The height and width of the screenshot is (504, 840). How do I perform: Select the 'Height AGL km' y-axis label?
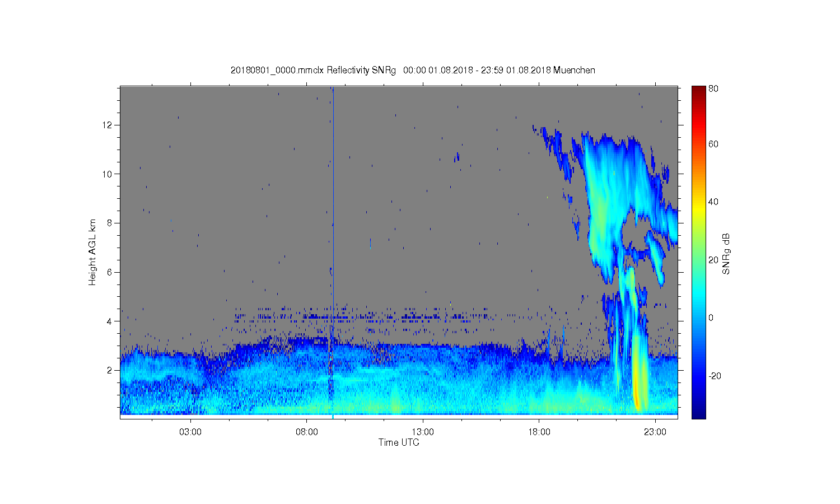(92, 253)
